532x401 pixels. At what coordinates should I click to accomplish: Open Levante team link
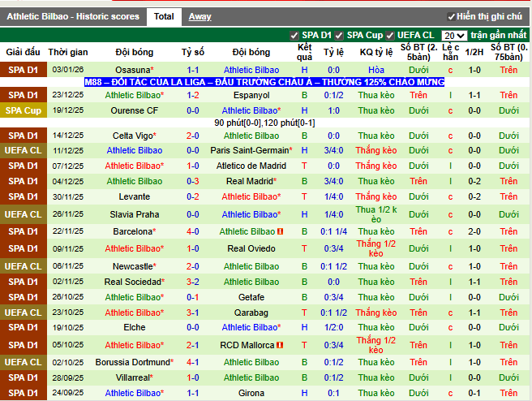[135, 196]
